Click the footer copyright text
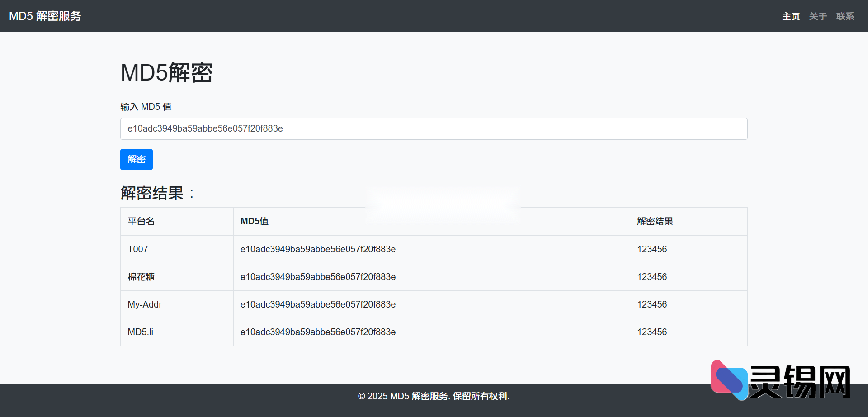Image resolution: width=868 pixels, height=417 pixels. 434,396
